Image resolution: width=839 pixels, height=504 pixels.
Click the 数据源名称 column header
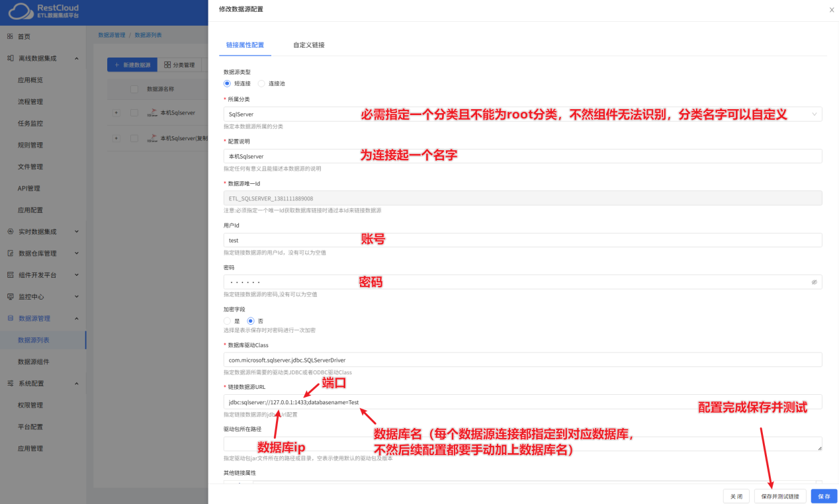pos(161,89)
